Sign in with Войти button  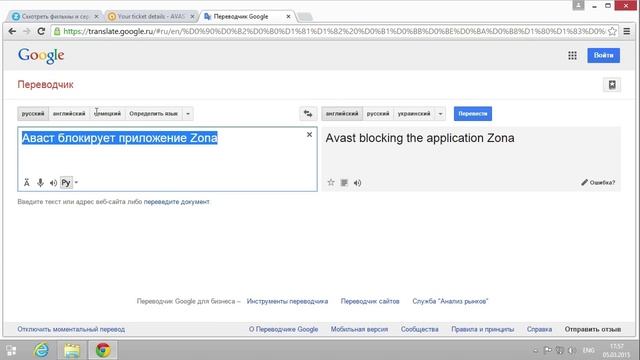pos(603,56)
